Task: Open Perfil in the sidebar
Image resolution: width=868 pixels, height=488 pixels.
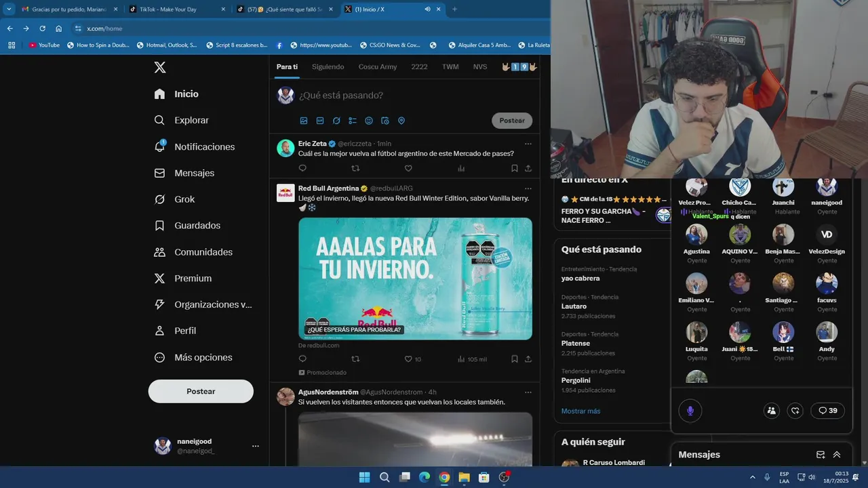Action: (175, 331)
